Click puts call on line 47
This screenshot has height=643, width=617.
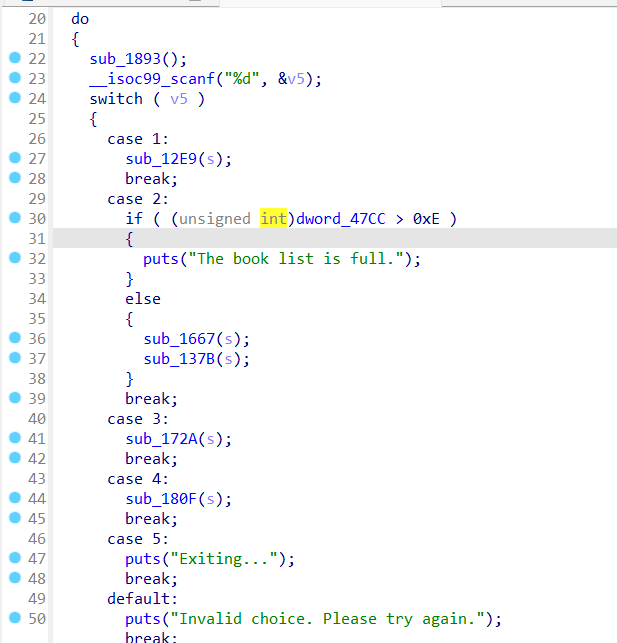(x=143, y=559)
